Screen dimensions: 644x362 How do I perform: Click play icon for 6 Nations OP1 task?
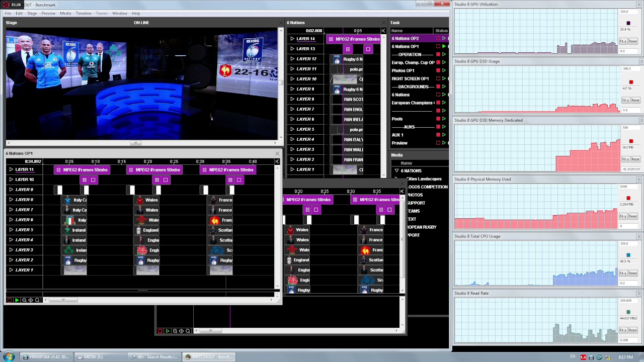tap(444, 47)
